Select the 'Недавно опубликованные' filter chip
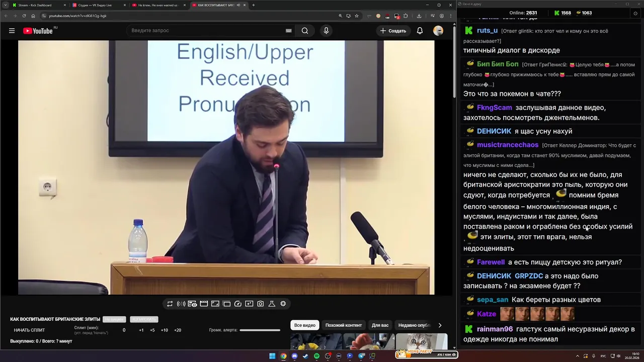This screenshot has width=644, height=362. point(414,325)
